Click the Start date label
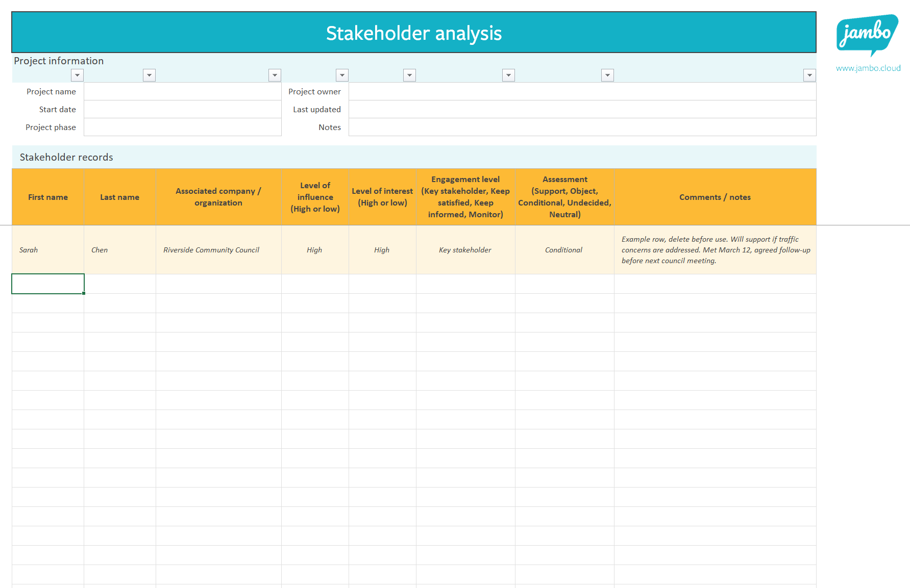Viewport: 910px width, 588px height. click(57, 110)
